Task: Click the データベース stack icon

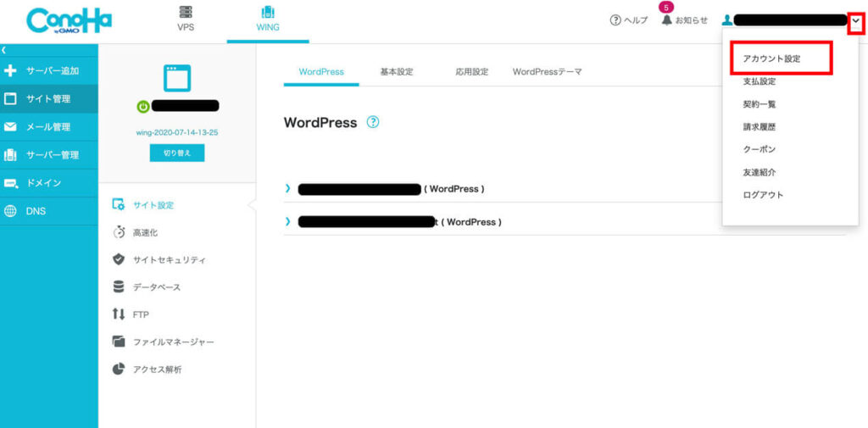Action: click(119, 286)
